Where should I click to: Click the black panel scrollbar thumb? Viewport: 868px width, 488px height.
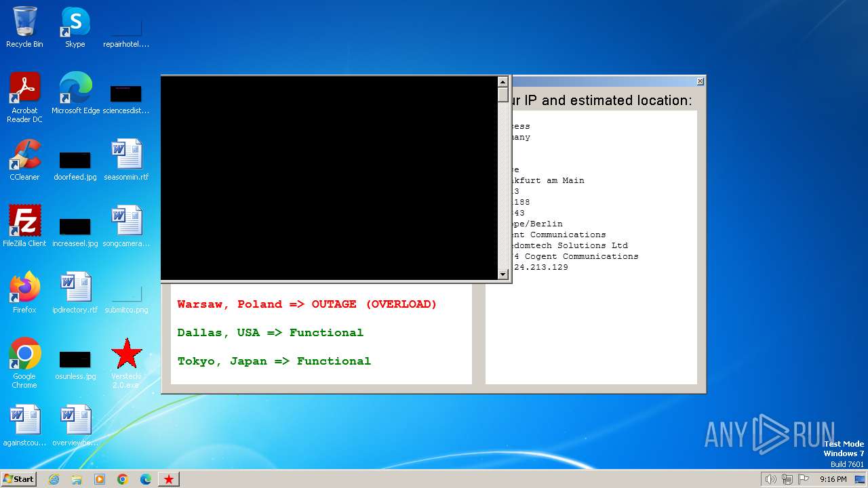pyautogui.click(x=503, y=94)
